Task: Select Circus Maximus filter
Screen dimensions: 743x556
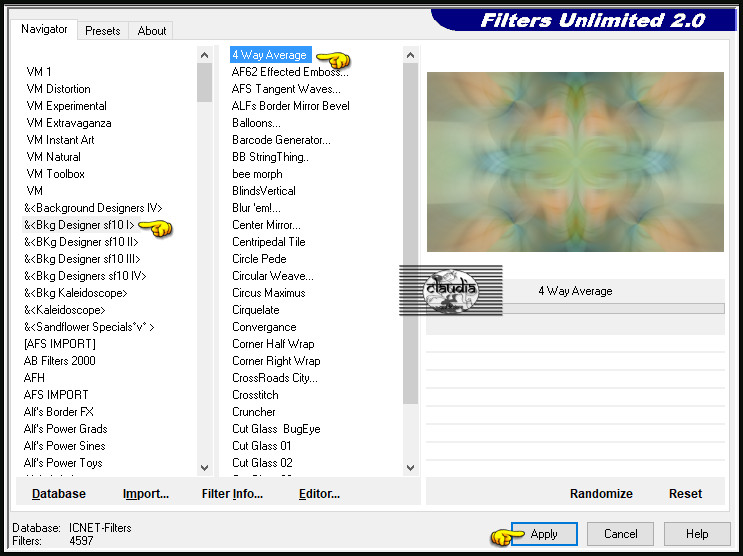Action: tap(269, 293)
